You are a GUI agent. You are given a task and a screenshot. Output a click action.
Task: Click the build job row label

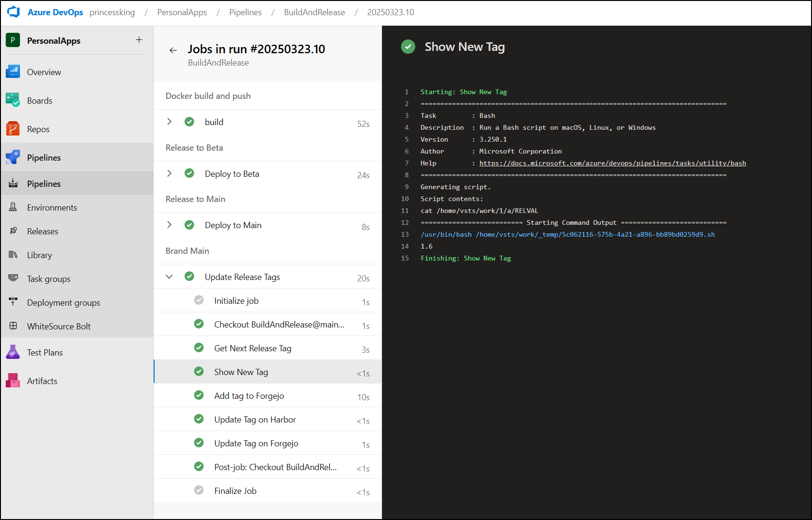click(214, 122)
